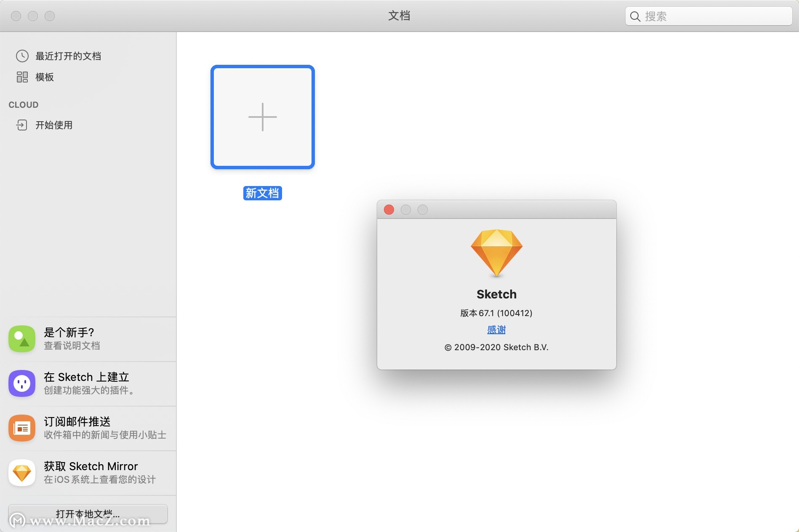The width and height of the screenshot is (799, 532).
Task: Open 订阅邮件推送 newsletter item
Action: point(88,428)
